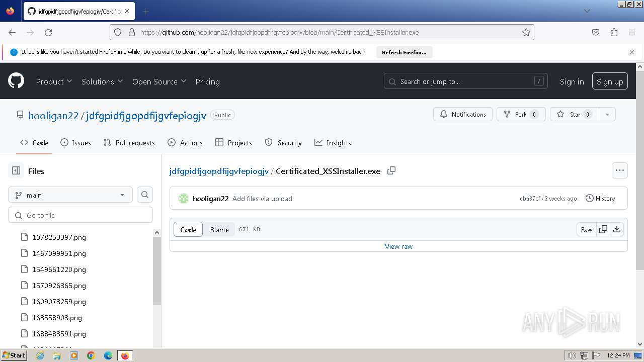Screen dimensions: 644x362
Task: Open hooligan22 commit author link
Action: (210, 199)
